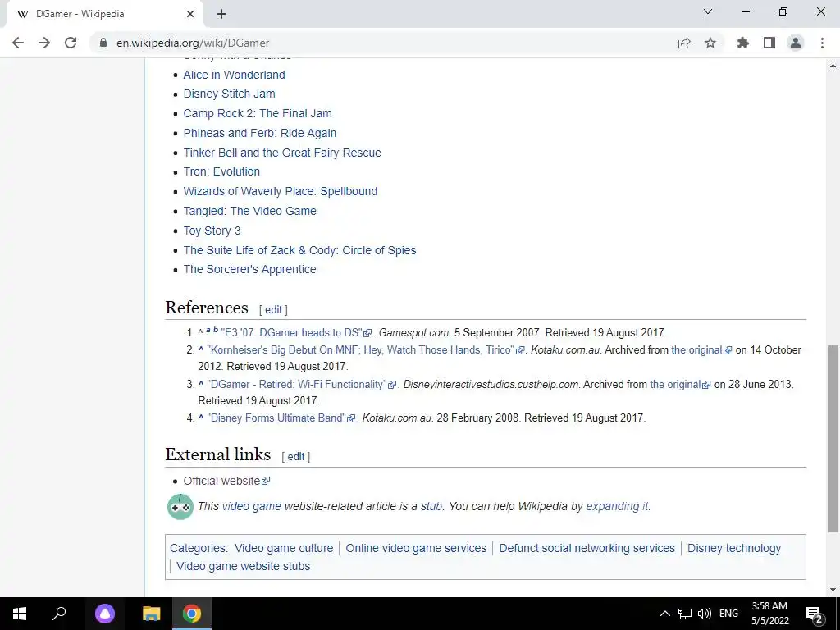Open the tab search chevron
This screenshot has width=840, height=630.
click(x=708, y=11)
